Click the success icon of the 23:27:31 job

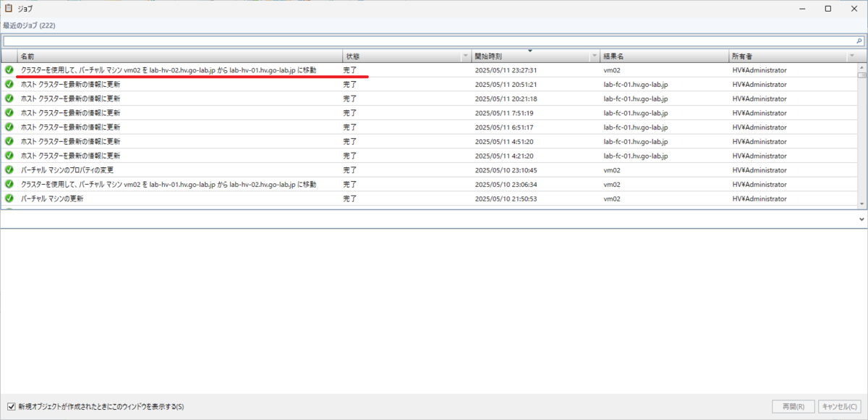[9, 70]
